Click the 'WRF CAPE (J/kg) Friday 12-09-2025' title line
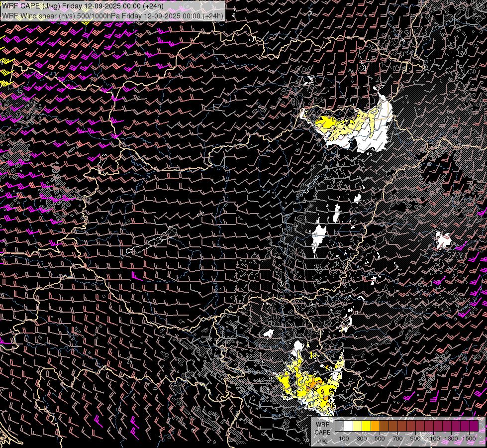The width and height of the screenshot is (487, 448). 83,6
